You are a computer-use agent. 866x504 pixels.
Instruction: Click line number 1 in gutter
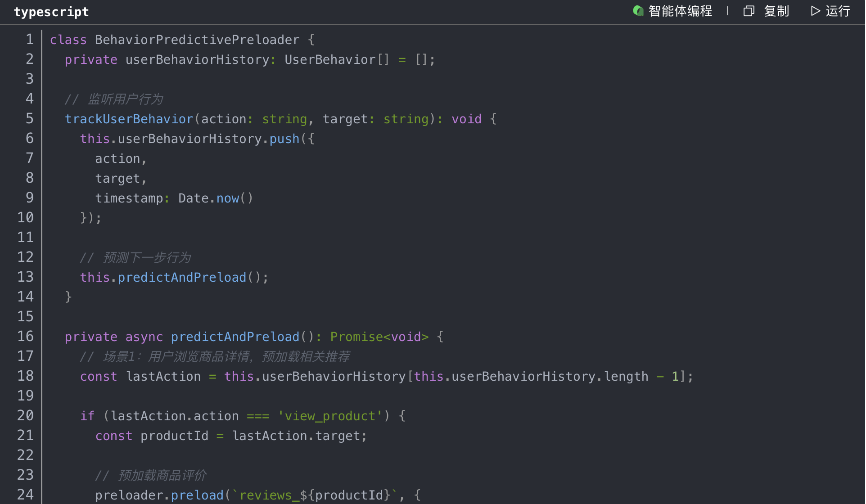click(30, 40)
